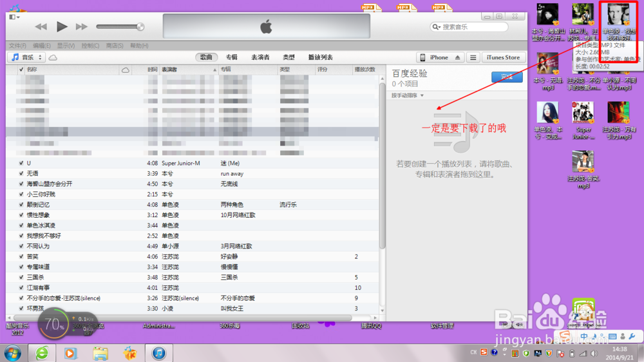Open the 文件(F) menu
Image resolution: width=644 pixels, height=362 pixels.
coord(17,46)
